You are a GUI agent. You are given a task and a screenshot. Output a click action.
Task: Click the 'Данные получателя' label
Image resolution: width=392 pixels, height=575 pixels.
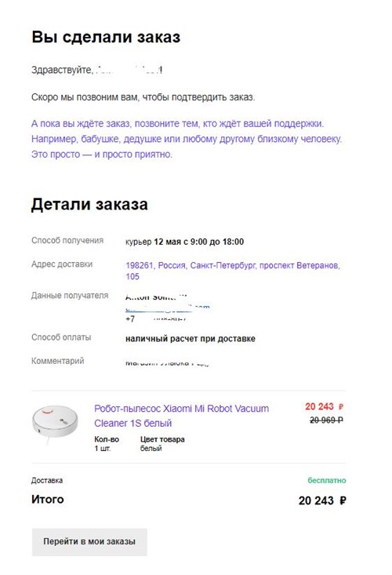pyautogui.click(x=70, y=296)
